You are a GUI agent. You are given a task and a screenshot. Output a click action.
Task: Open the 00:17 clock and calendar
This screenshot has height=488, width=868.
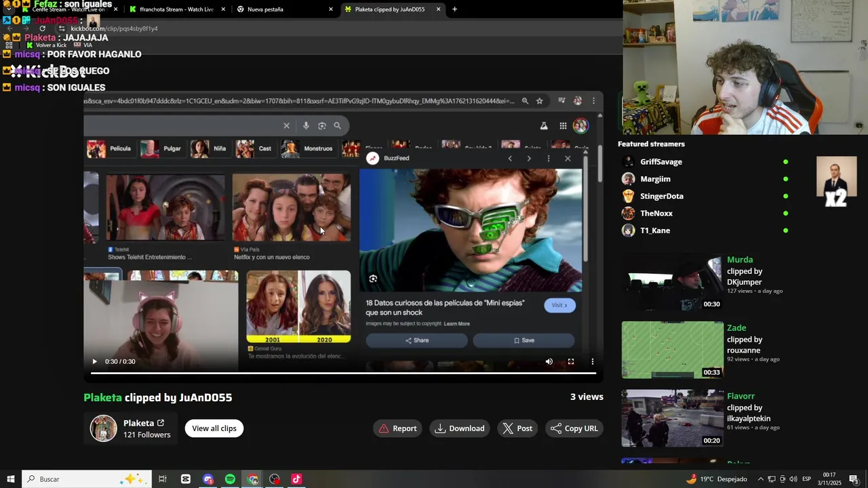pyautogui.click(x=829, y=479)
